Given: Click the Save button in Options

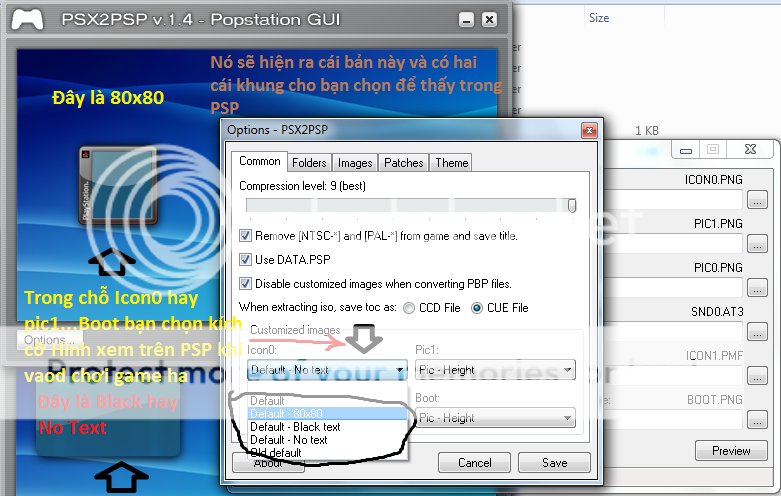Looking at the screenshot, I should pyautogui.click(x=554, y=463).
